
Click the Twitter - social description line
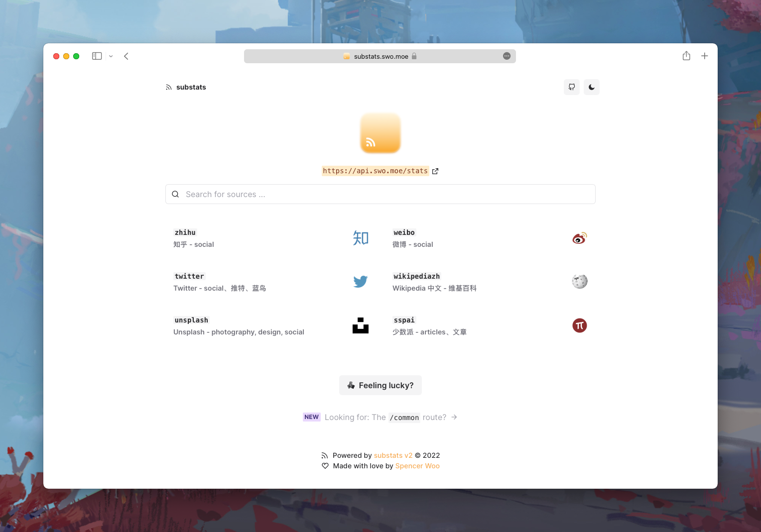click(x=220, y=288)
